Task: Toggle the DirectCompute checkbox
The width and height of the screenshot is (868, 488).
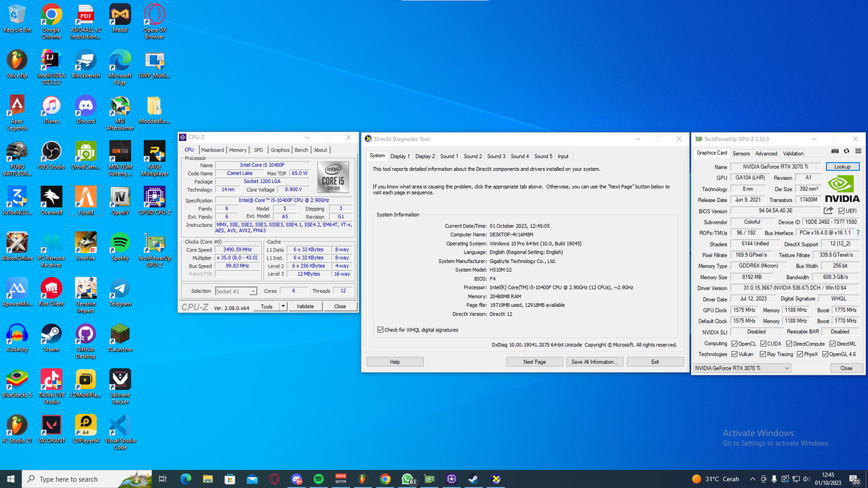Action: 790,344
